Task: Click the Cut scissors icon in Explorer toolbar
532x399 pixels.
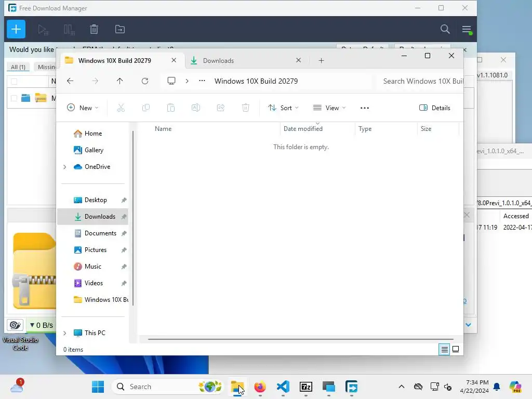Action: coord(121,108)
